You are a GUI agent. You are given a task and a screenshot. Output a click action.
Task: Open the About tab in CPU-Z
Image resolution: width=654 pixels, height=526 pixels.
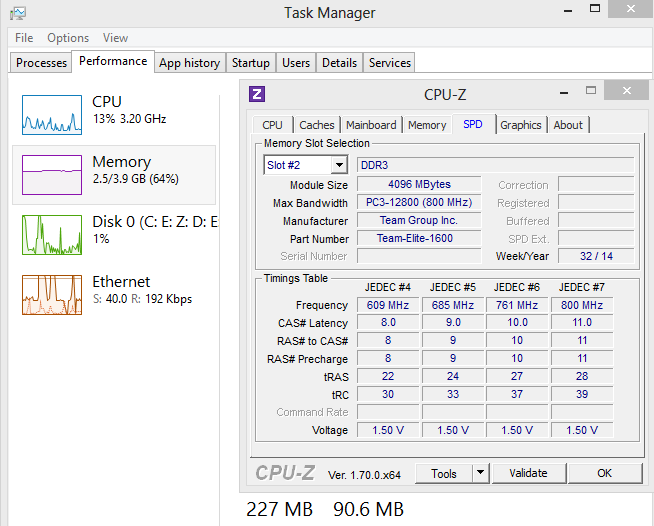click(x=568, y=125)
